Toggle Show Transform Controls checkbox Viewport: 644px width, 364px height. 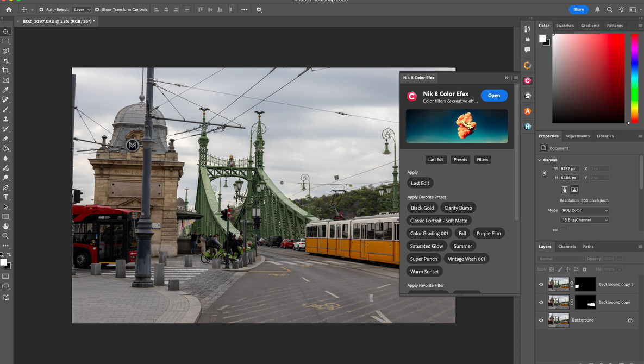(97, 9)
